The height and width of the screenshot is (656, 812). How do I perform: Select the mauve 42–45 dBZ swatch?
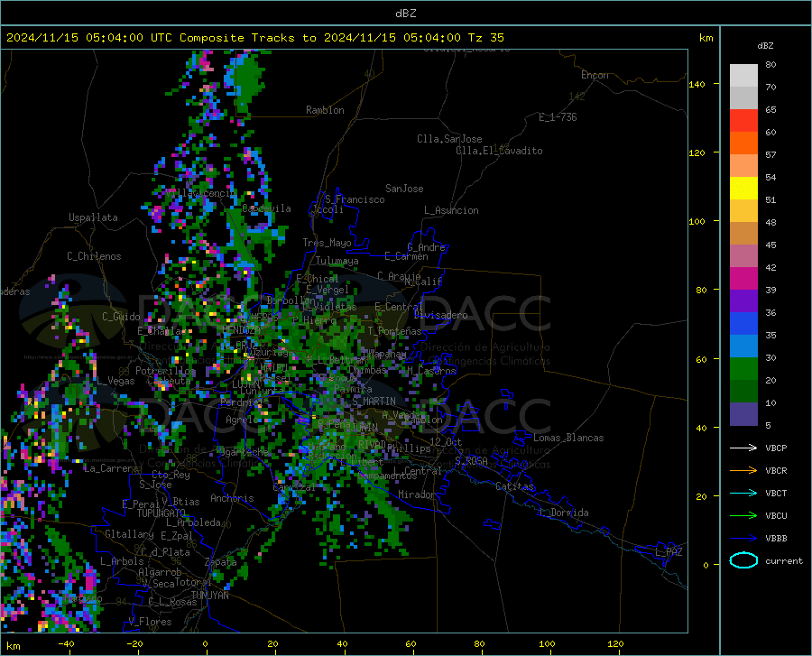pos(743,255)
